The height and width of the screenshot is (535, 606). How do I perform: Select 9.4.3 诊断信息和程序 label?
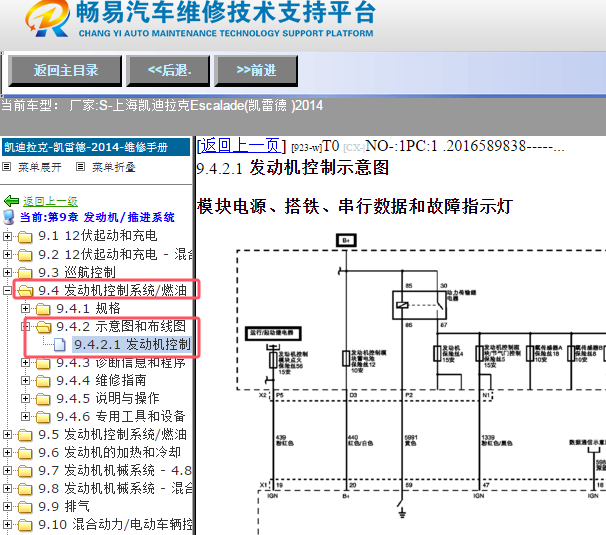pyautogui.click(x=121, y=363)
